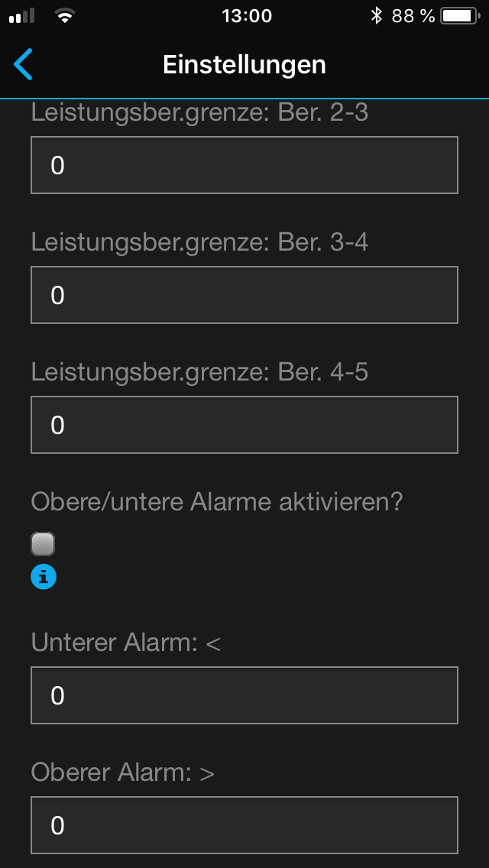Tap the blue info icon under alarms
The image size is (489, 868).
pos(44,578)
